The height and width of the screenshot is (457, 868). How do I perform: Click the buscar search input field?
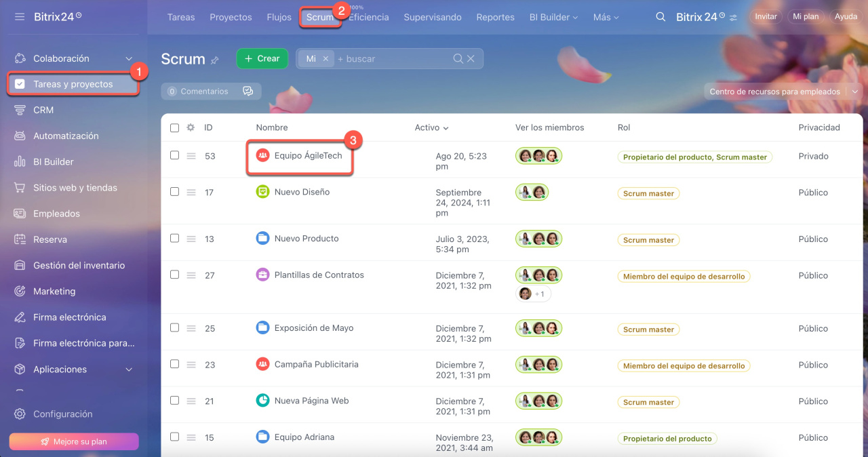click(393, 59)
